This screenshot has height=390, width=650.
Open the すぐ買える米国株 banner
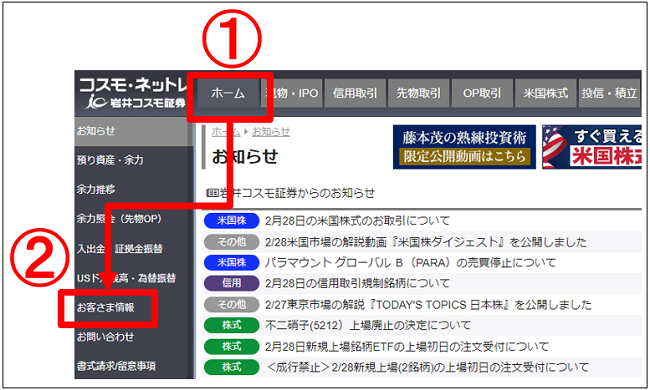point(592,147)
